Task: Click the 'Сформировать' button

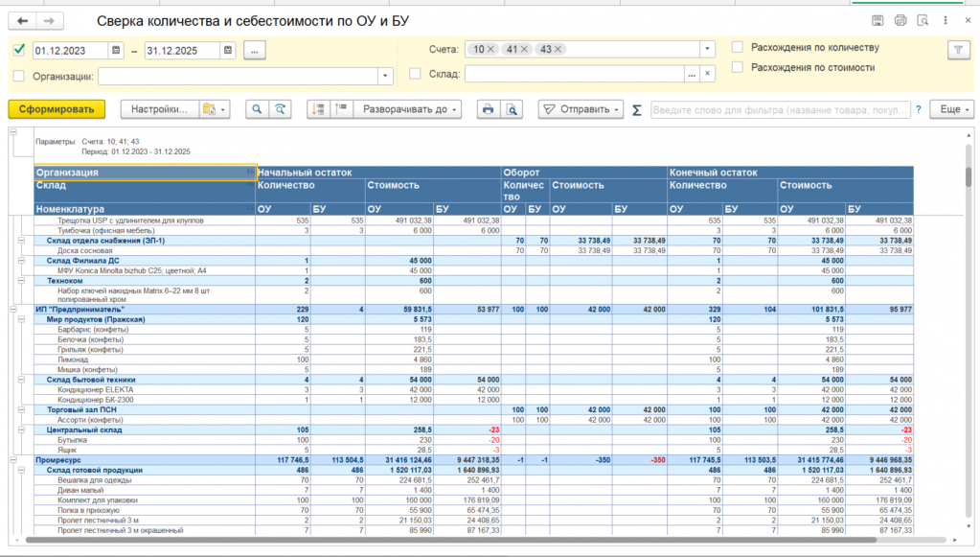Action: click(57, 110)
